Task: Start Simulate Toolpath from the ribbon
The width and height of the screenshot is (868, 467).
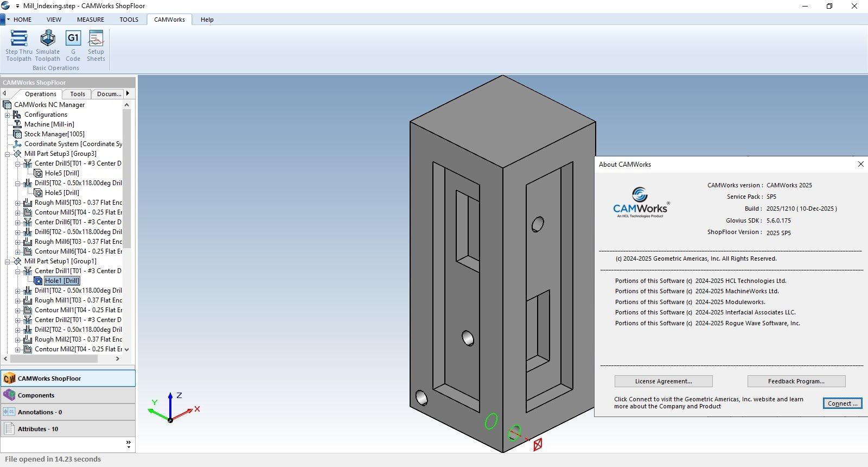Action: [48, 46]
